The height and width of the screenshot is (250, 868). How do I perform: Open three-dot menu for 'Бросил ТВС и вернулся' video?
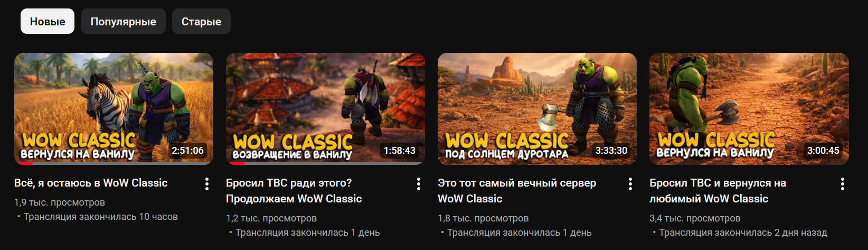tap(843, 183)
